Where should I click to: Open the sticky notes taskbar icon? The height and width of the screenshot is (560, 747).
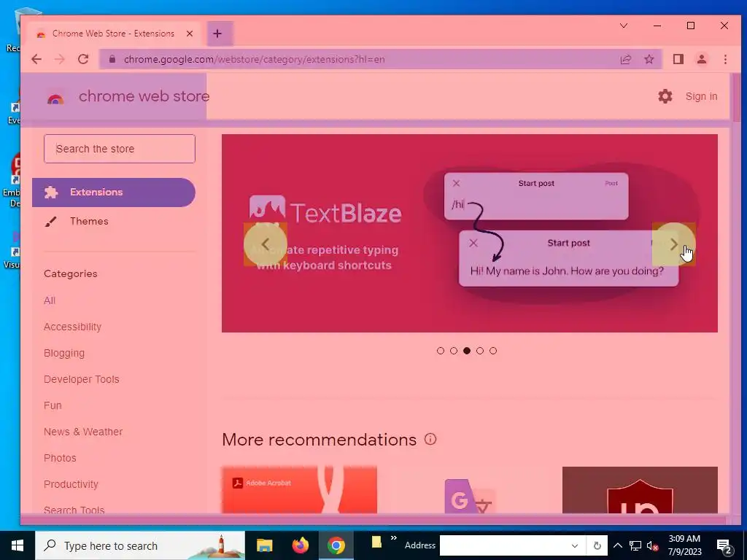point(376,542)
